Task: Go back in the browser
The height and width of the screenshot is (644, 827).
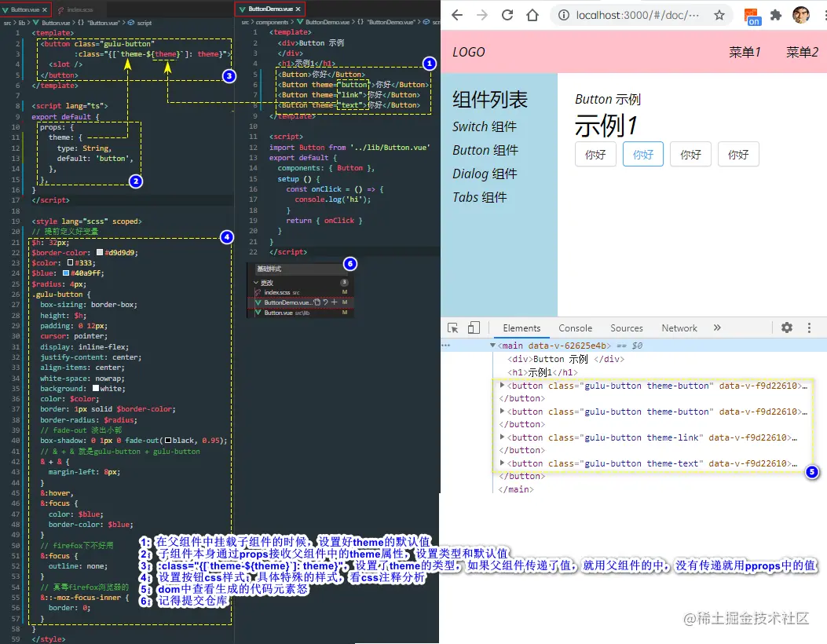Action: [x=457, y=15]
